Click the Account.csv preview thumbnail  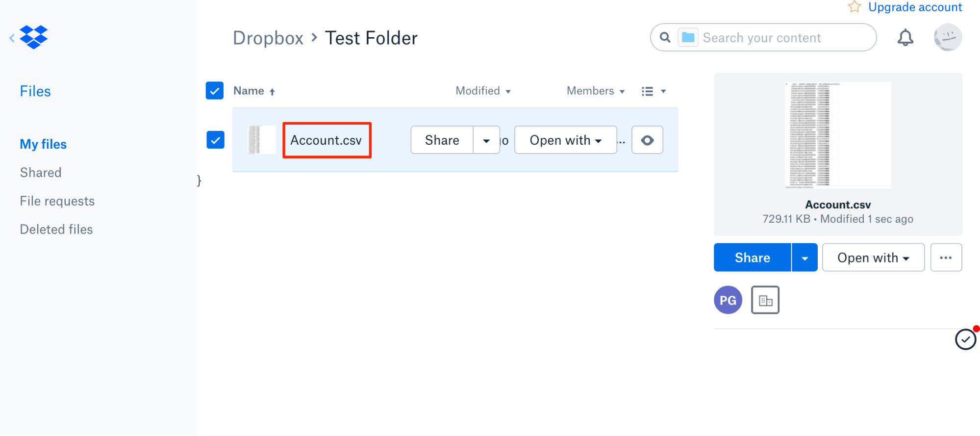838,135
